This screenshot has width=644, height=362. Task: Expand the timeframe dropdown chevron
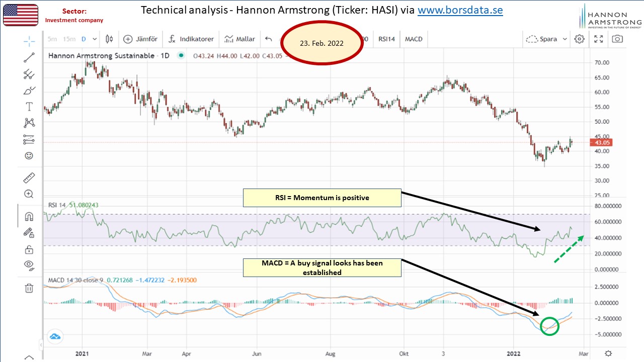click(95, 39)
